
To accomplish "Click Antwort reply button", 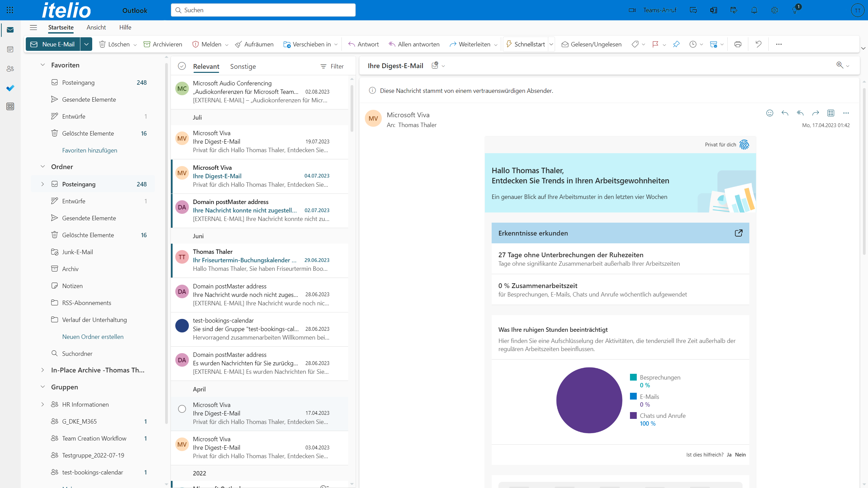I will 363,44.
